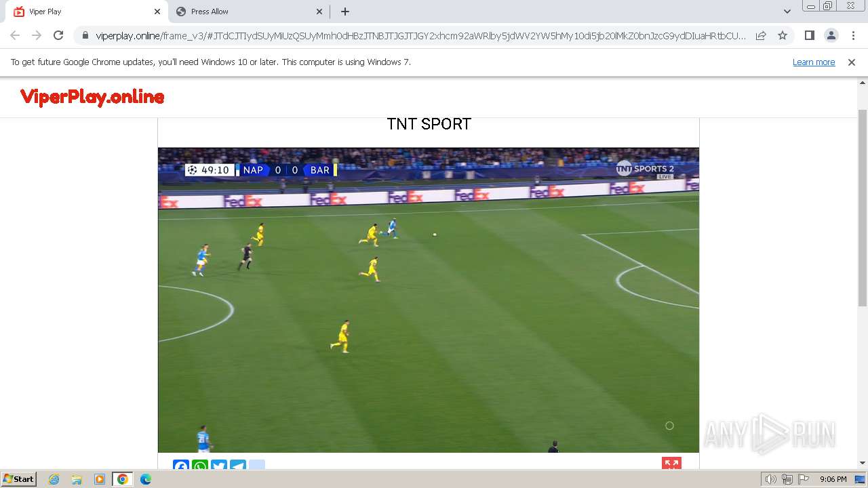Click the page vertical scrollbar thumb
This screenshot has width=868, height=488.
(863, 207)
